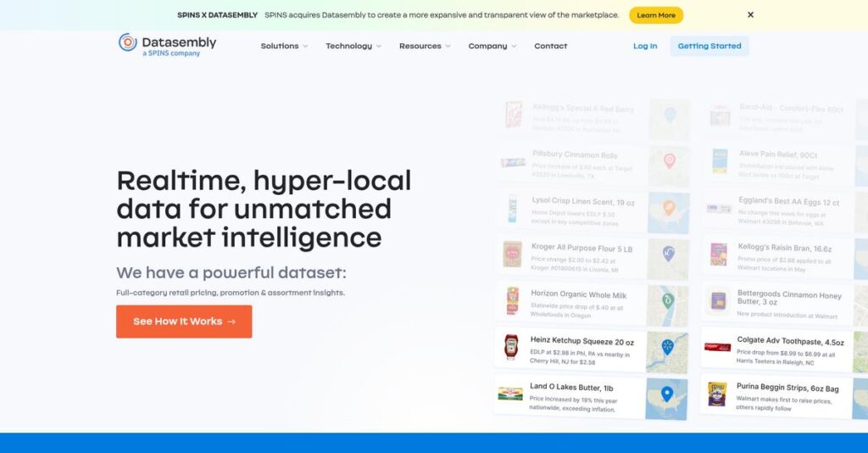Click the arrow in See How It Works

coord(231,322)
